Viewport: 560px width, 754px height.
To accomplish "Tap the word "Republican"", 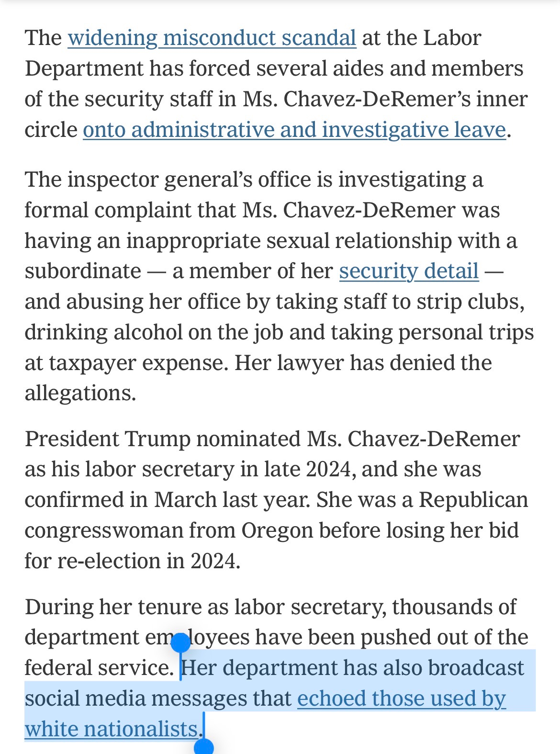I will (473, 500).
